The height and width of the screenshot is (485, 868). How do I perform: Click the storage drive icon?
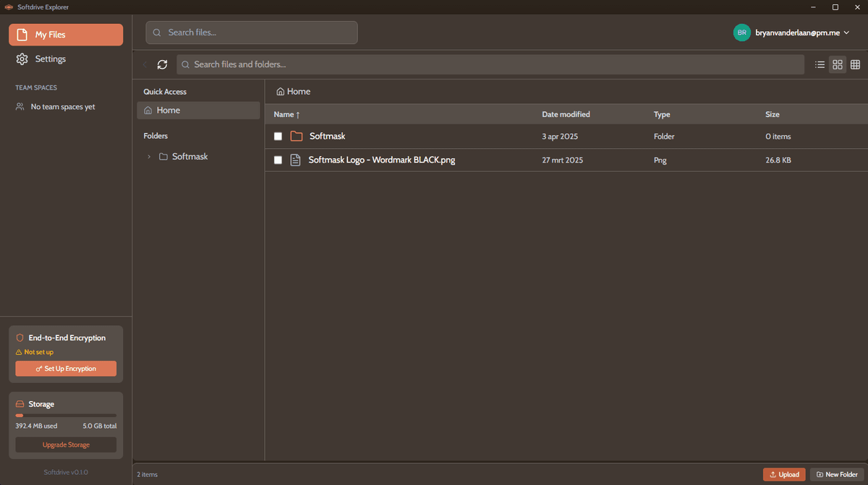click(20, 404)
